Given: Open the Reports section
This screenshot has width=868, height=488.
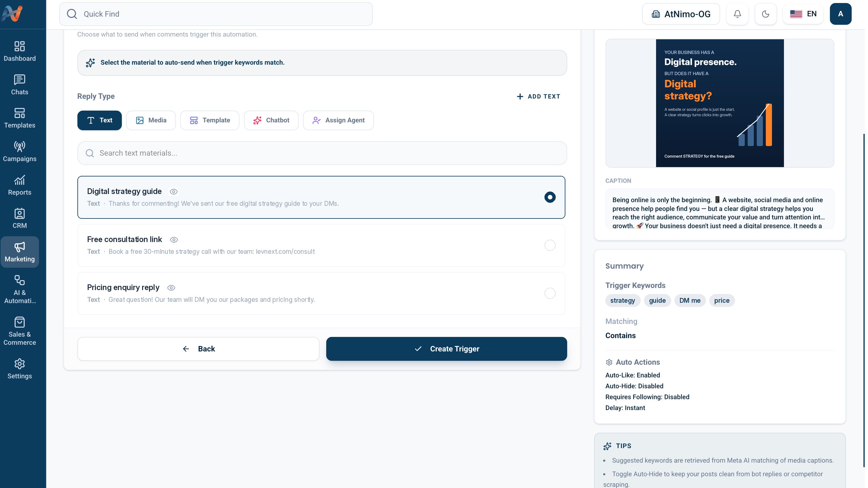Looking at the screenshot, I should pos(20,185).
